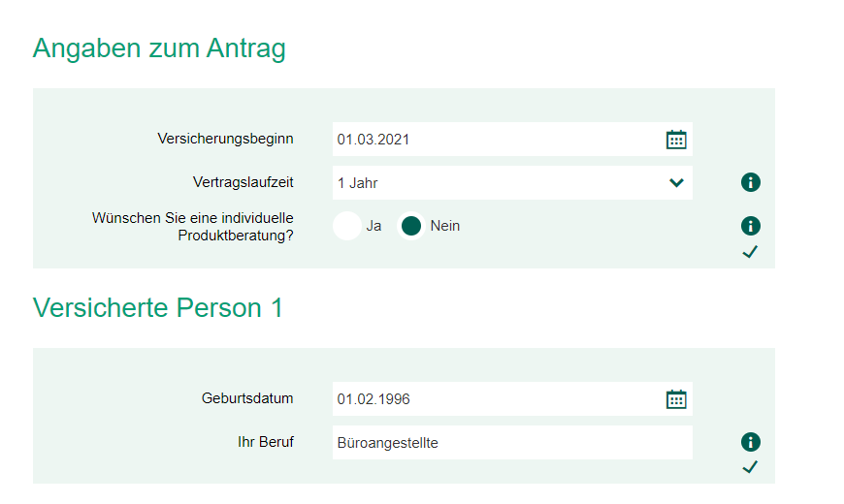Show info for Ihr Beruf field
This screenshot has width=844, height=504.
[x=750, y=442]
